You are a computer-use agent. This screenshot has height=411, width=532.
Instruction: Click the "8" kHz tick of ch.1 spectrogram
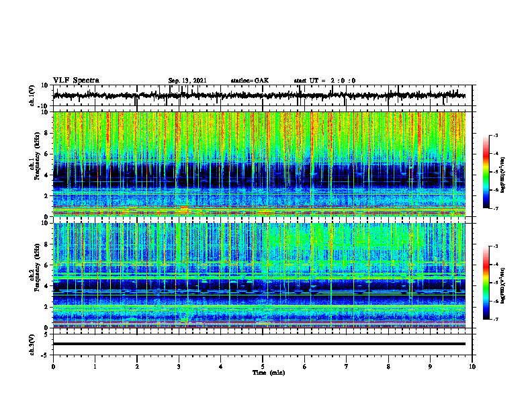point(46,133)
